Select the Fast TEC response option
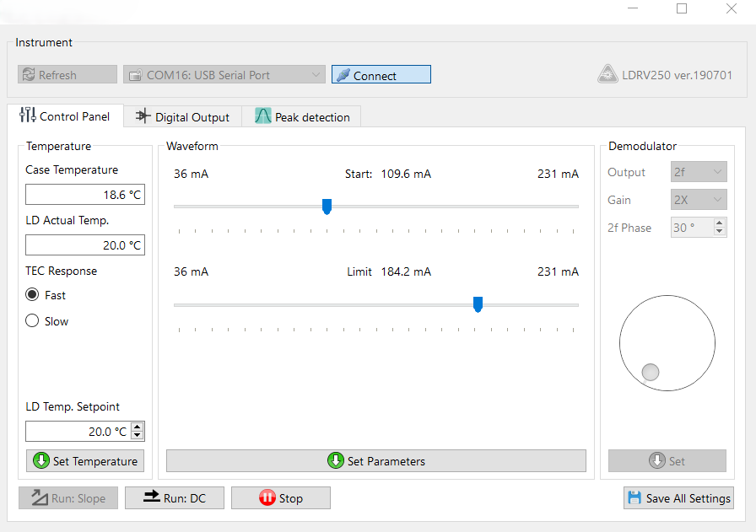Screen dimensions: 756x532 [x=33, y=295]
